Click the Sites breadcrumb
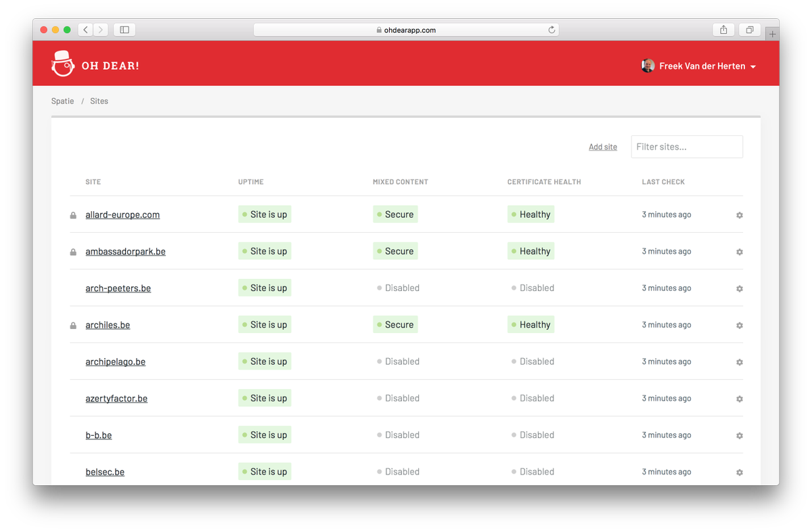The width and height of the screenshot is (812, 532). 99,101
